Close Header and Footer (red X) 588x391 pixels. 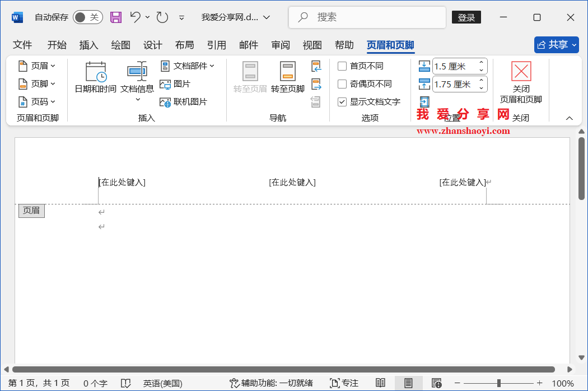click(521, 82)
